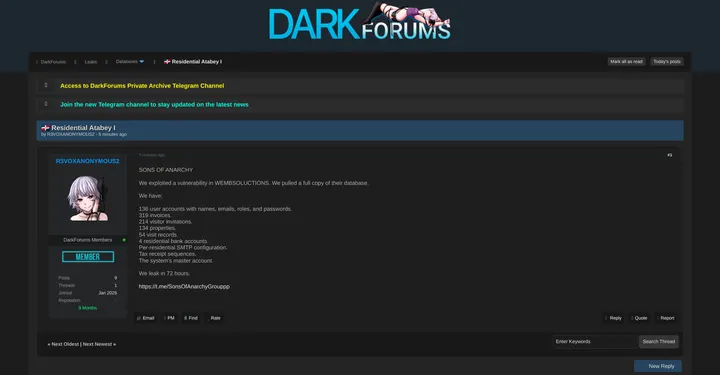Open the DarkForums logo homepage
The width and height of the screenshot is (720, 375).
(360, 22)
